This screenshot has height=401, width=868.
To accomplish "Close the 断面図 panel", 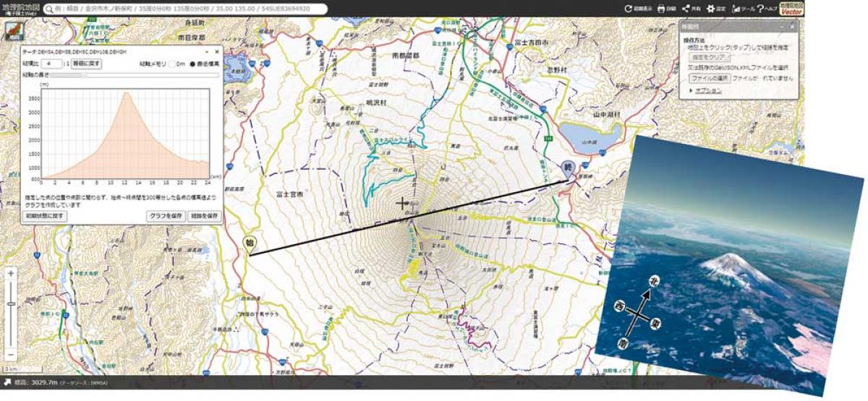I will tap(792, 26).
